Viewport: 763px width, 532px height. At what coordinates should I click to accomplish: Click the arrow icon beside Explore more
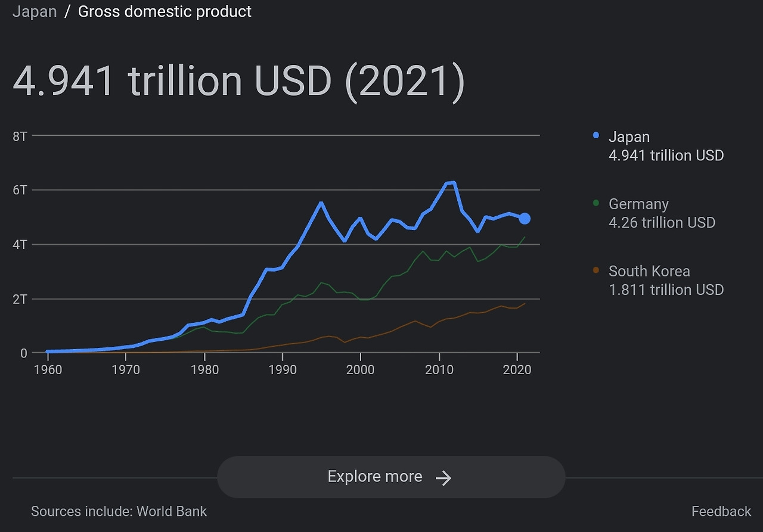[443, 478]
